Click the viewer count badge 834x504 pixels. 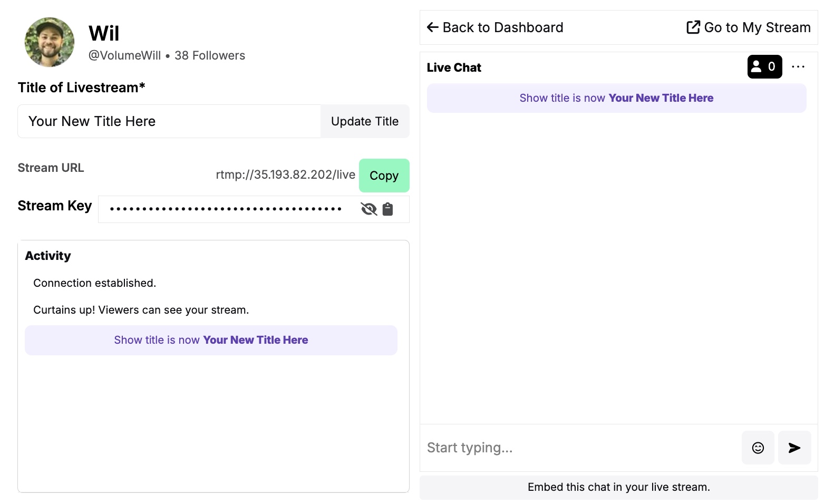pos(764,66)
